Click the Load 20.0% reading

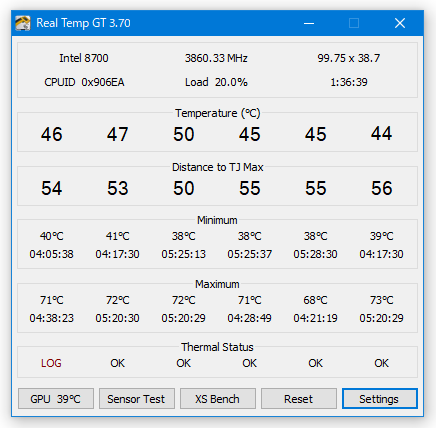pyautogui.click(x=216, y=82)
